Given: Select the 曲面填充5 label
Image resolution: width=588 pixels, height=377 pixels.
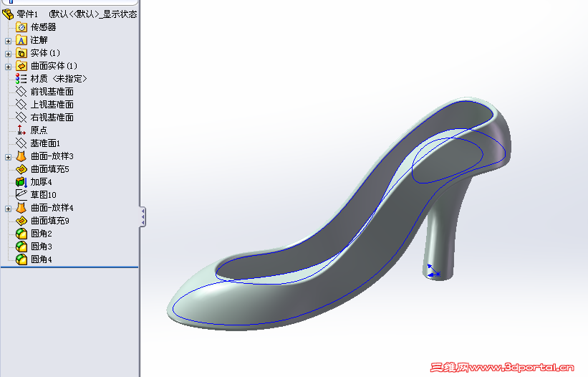Looking at the screenshot, I should click(x=50, y=169).
